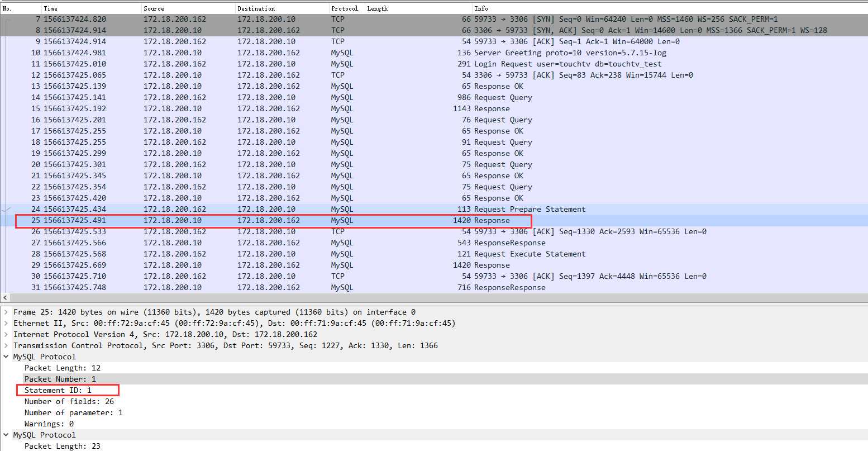Select packet 22 Request Query row
This screenshot has height=451, width=868.
pos(434,187)
